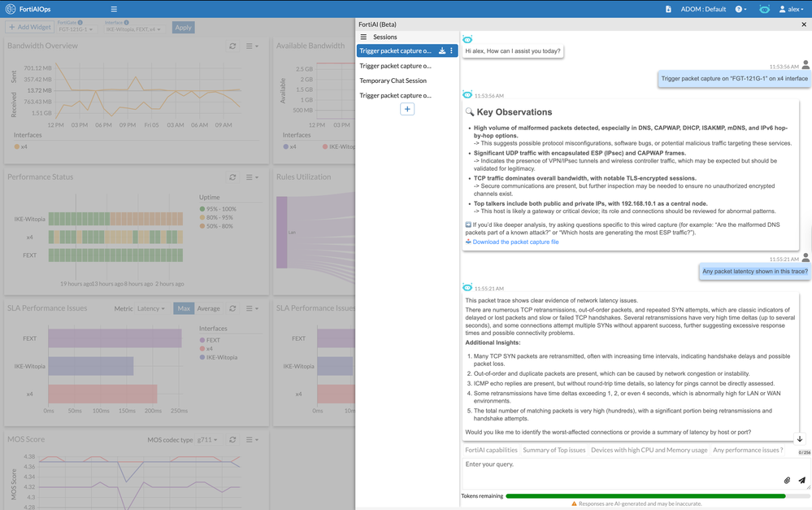Refresh the MOS Score widget
The width and height of the screenshot is (812, 510).
pyautogui.click(x=232, y=439)
